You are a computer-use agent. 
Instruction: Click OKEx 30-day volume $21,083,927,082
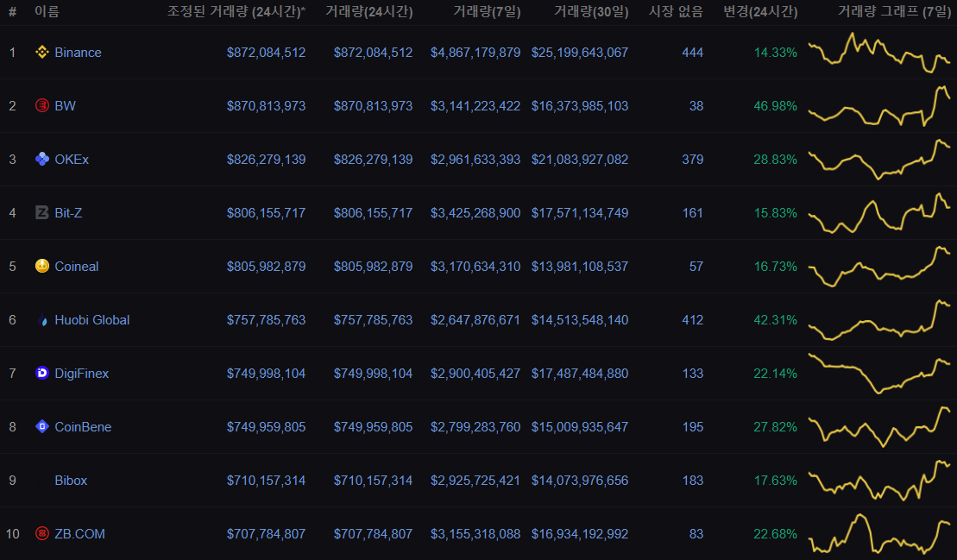click(x=580, y=160)
